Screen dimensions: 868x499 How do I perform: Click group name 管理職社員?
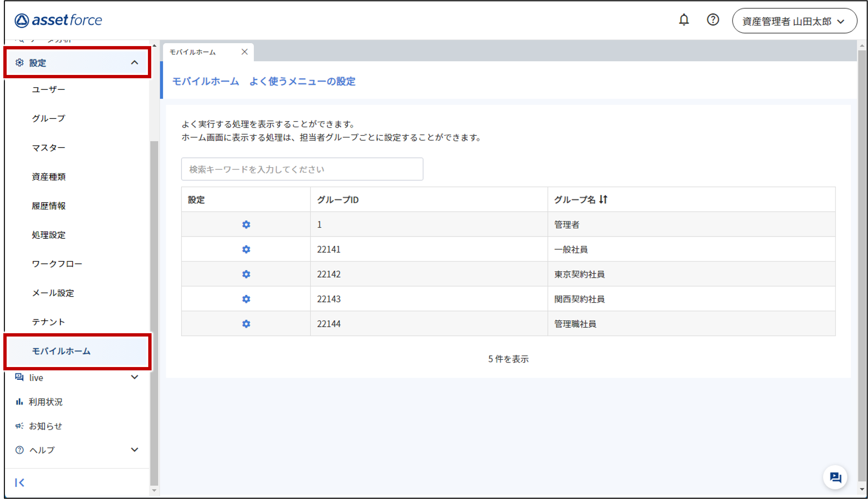[575, 324]
